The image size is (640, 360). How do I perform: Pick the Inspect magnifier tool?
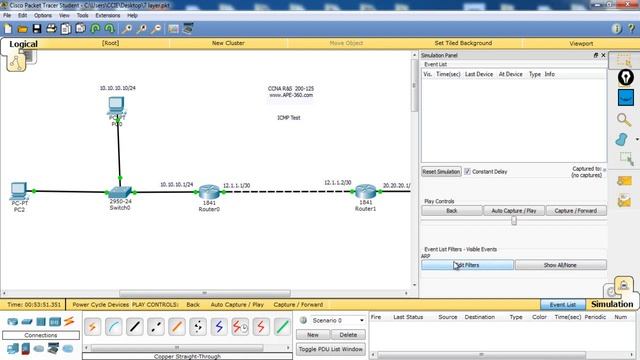click(624, 120)
